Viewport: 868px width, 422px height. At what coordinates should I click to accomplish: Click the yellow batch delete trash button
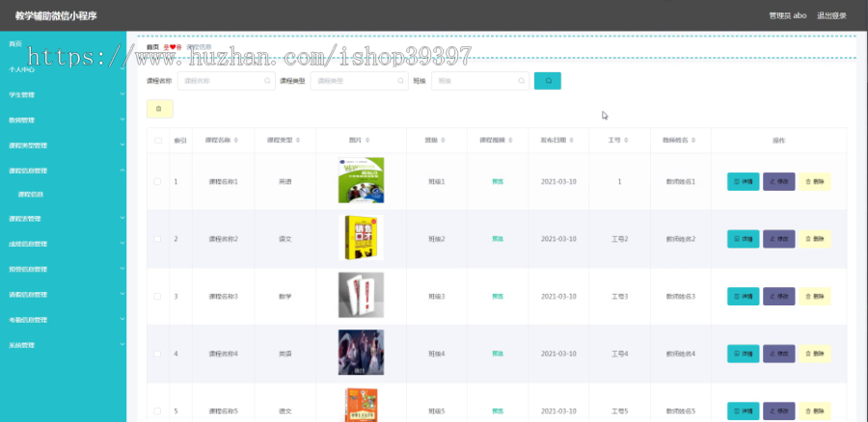pyautogui.click(x=160, y=109)
